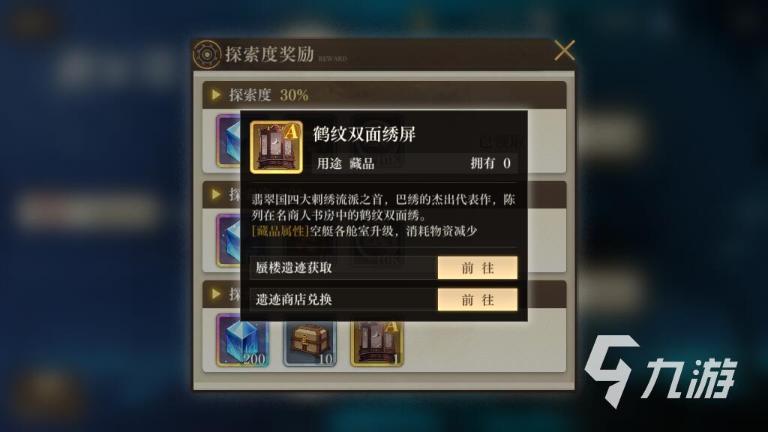The height and width of the screenshot is (432, 768).
Task: Click the 九游 watermark logo
Action: click(x=661, y=372)
